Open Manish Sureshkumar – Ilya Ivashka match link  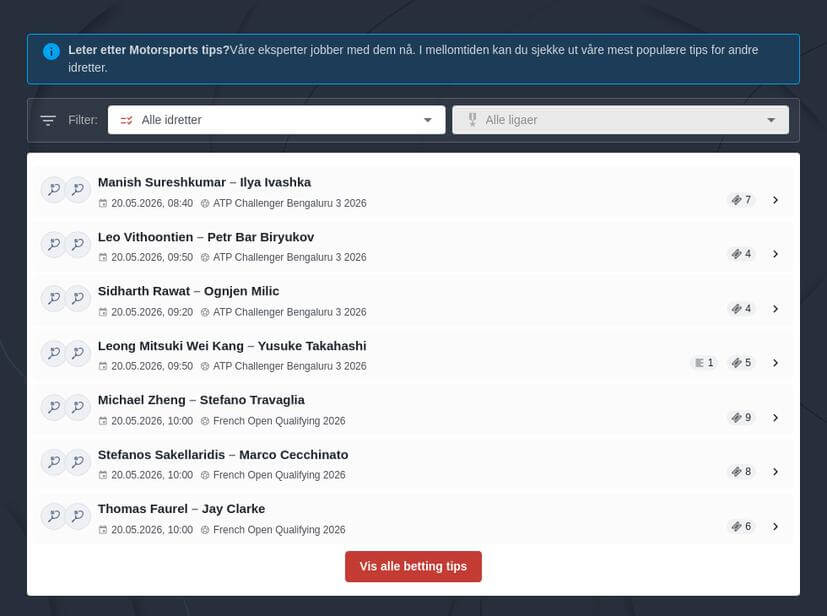pos(204,182)
